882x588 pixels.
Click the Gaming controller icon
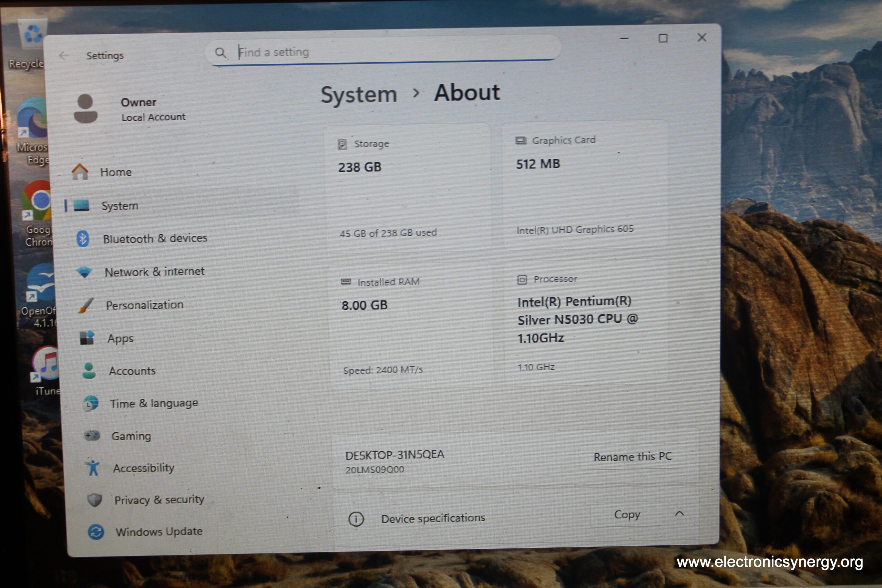tap(92, 435)
